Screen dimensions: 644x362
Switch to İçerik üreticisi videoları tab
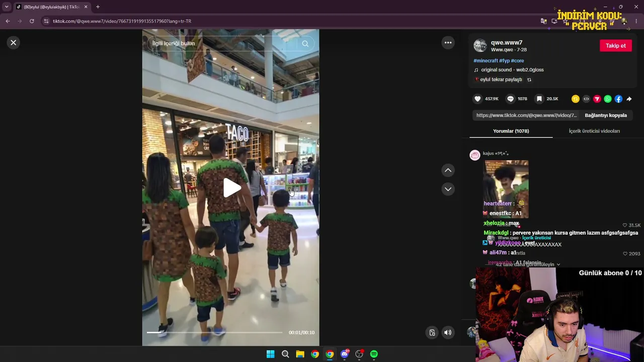click(x=594, y=131)
